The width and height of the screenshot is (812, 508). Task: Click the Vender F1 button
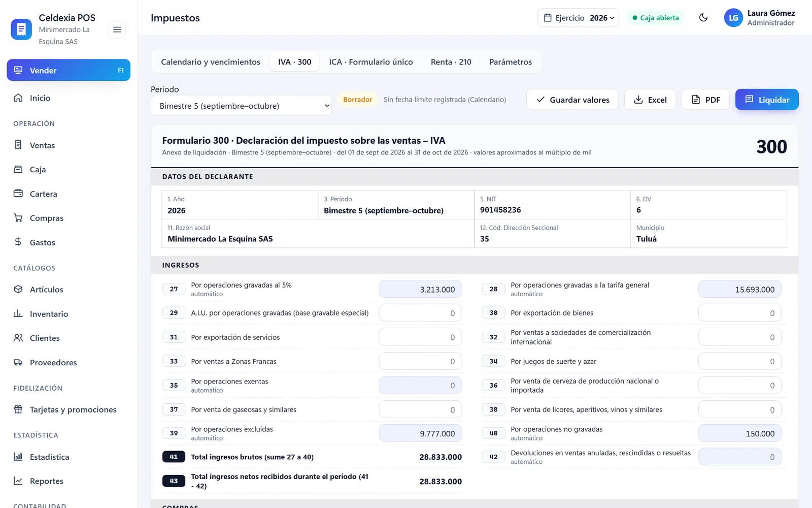pyautogui.click(x=69, y=70)
